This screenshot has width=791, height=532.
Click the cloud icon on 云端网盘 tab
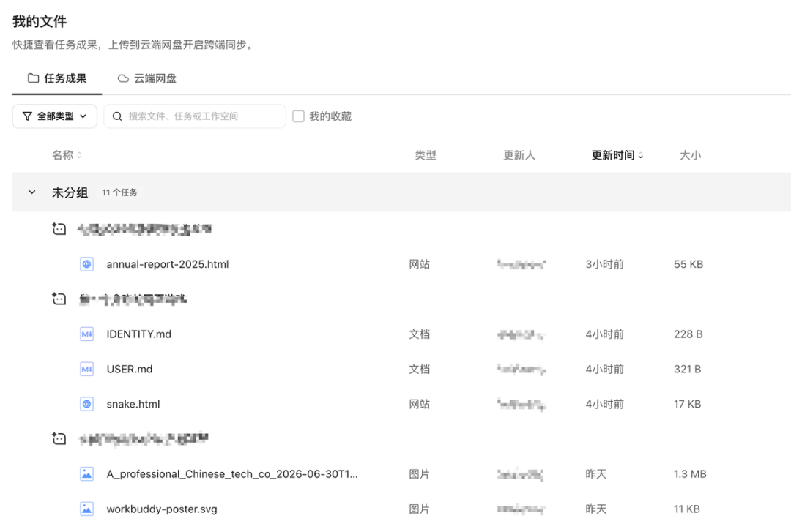click(x=123, y=78)
